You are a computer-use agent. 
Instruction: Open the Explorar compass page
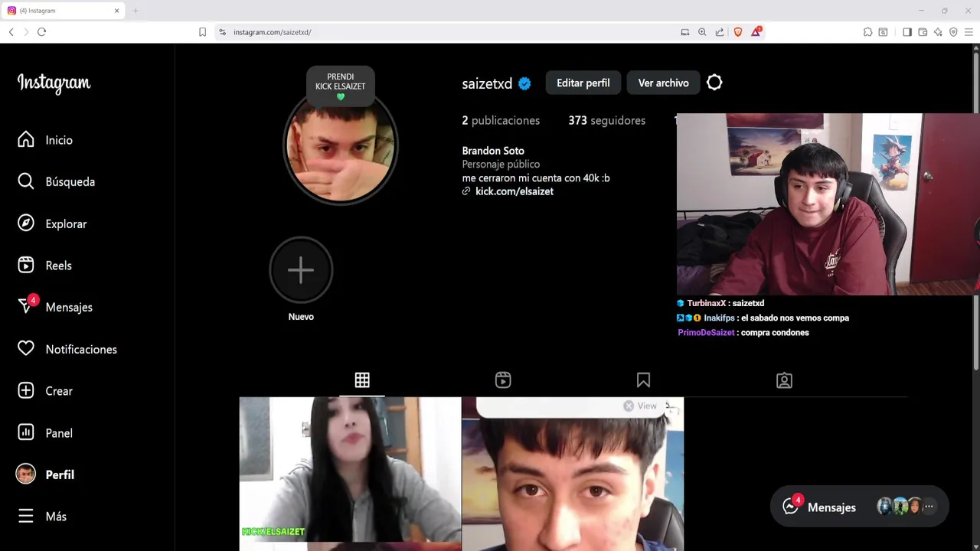[x=52, y=223]
